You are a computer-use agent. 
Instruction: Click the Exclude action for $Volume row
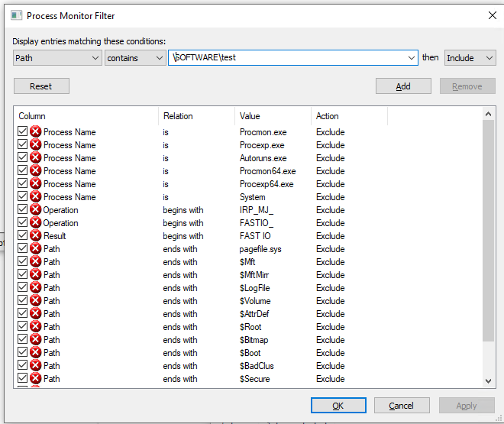point(331,301)
